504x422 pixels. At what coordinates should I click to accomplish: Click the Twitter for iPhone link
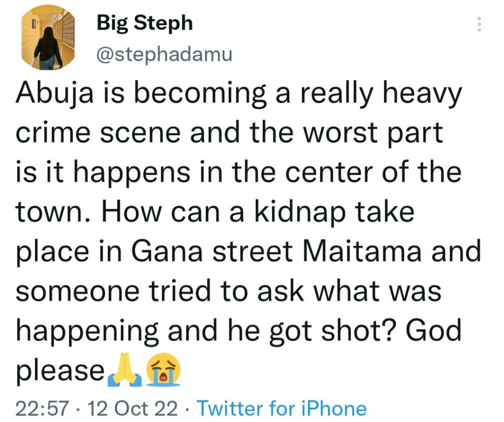(x=282, y=408)
